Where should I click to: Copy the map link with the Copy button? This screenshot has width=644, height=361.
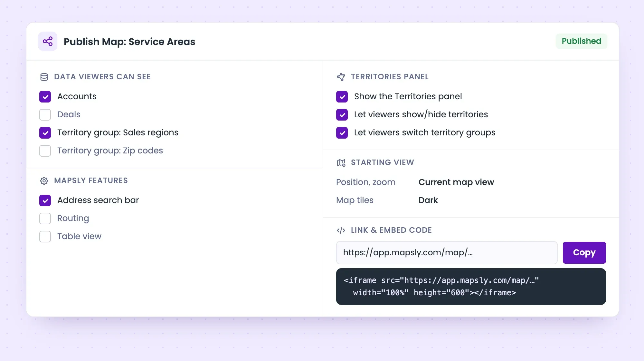[584, 253]
